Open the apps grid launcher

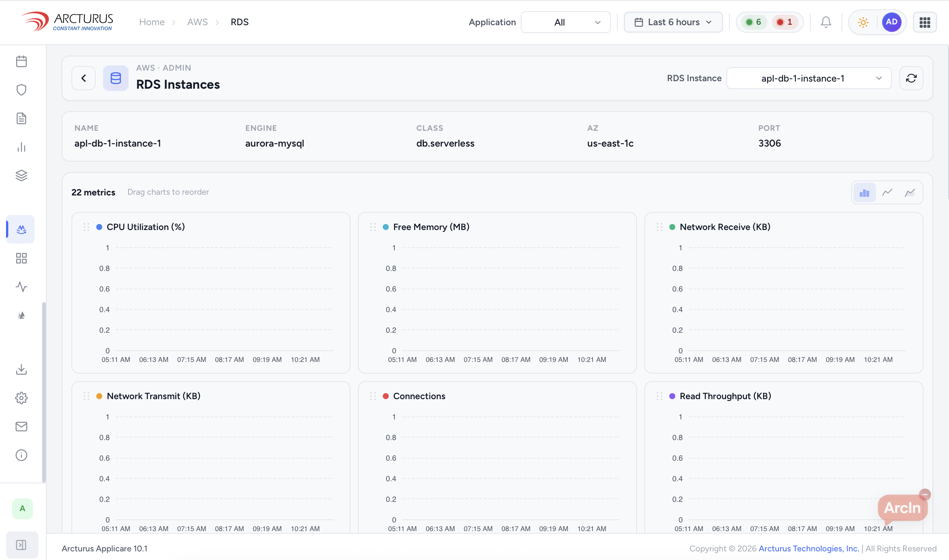925,22
